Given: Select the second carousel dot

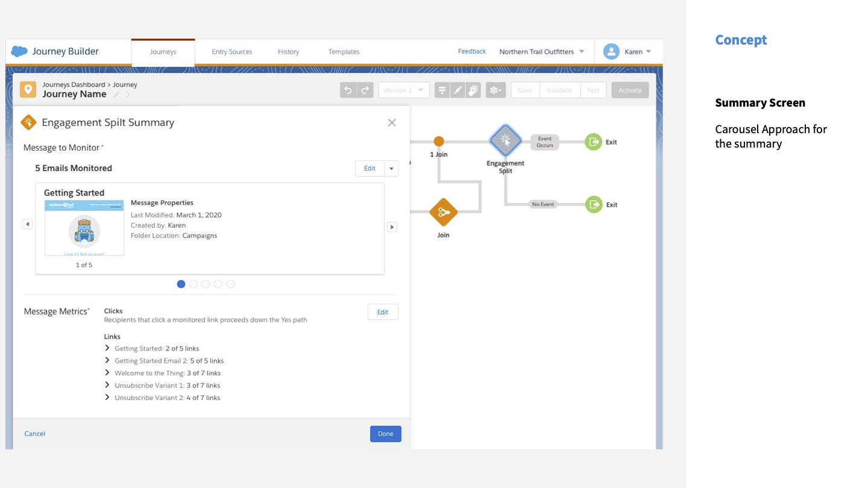Looking at the screenshot, I should (x=193, y=284).
